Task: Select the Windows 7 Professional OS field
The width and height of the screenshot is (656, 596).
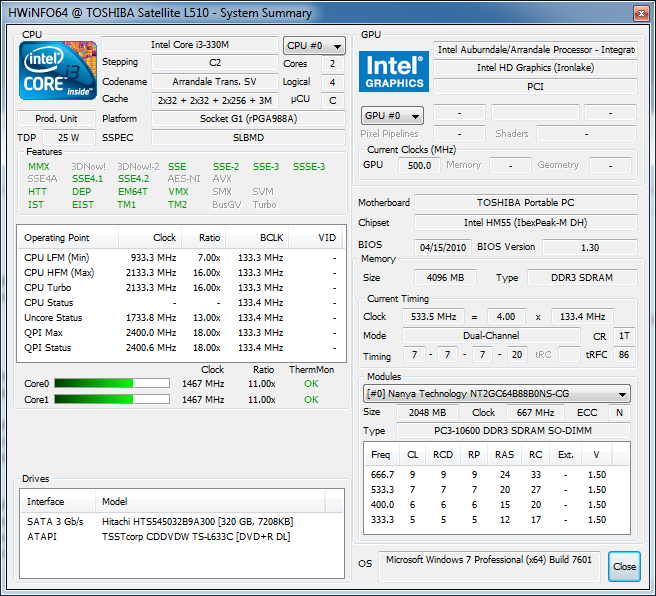Action: coord(489,566)
